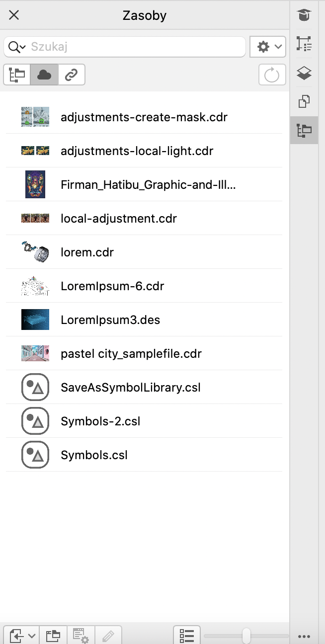This screenshot has width=325, height=644.
Task: Open the Learn docker icon in sidebar
Action: 304,15
